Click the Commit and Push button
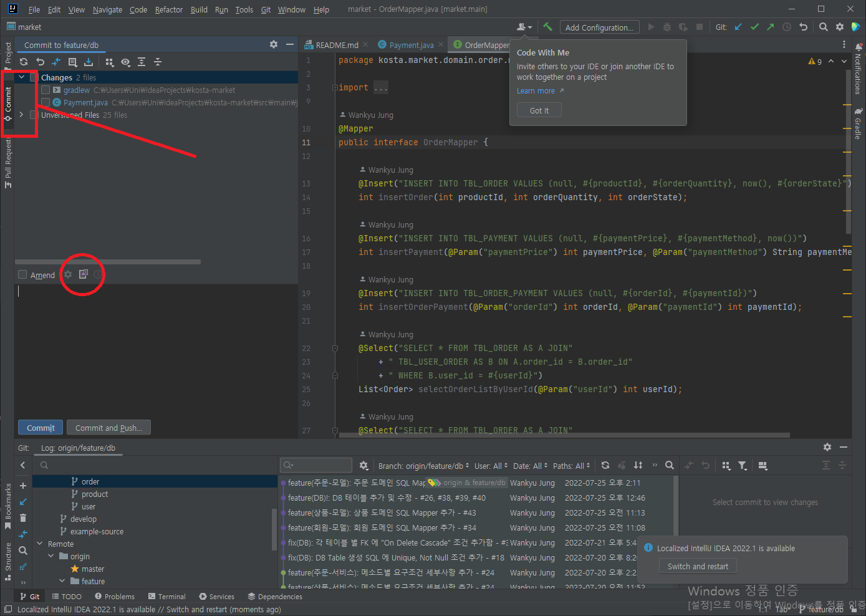The image size is (866, 616). coord(108,427)
